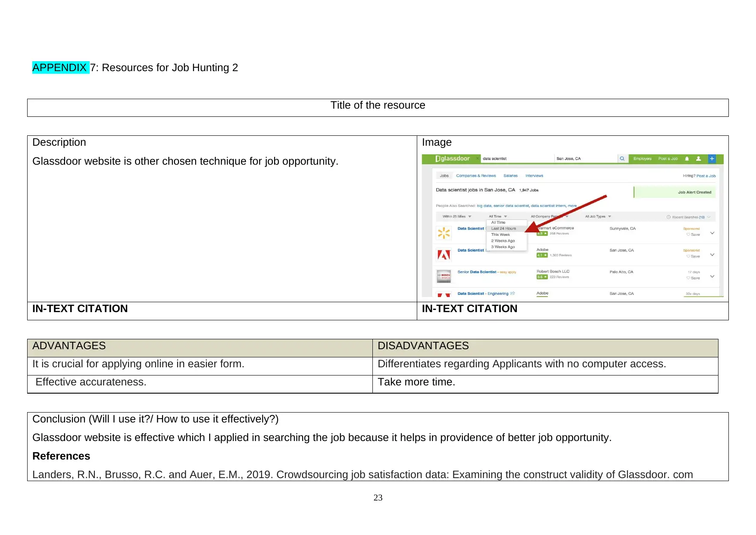Click the Palo Alto, CA location text

[621, 272]
